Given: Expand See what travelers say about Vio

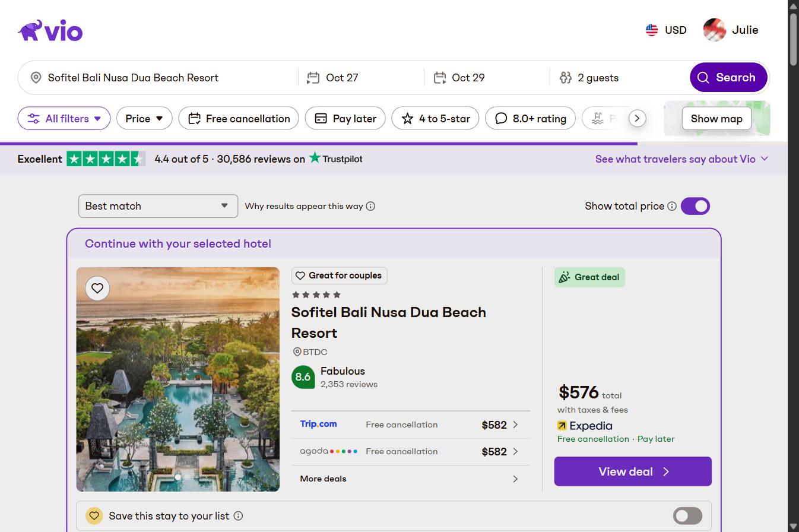Looking at the screenshot, I should click(x=682, y=159).
